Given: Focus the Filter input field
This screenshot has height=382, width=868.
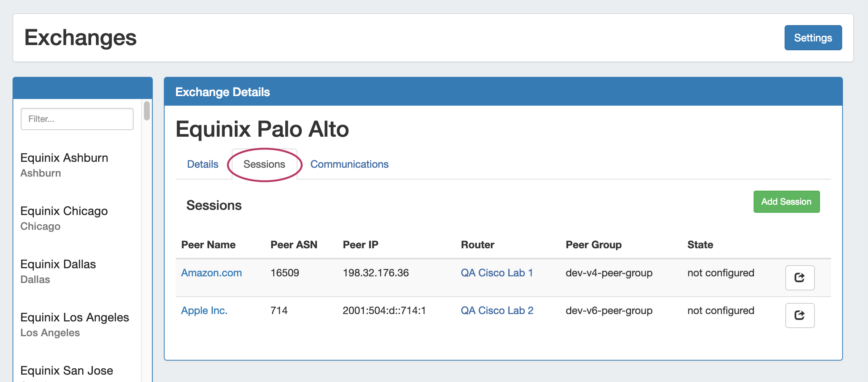Looking at the screenshot, I should [x=77, y=119].
